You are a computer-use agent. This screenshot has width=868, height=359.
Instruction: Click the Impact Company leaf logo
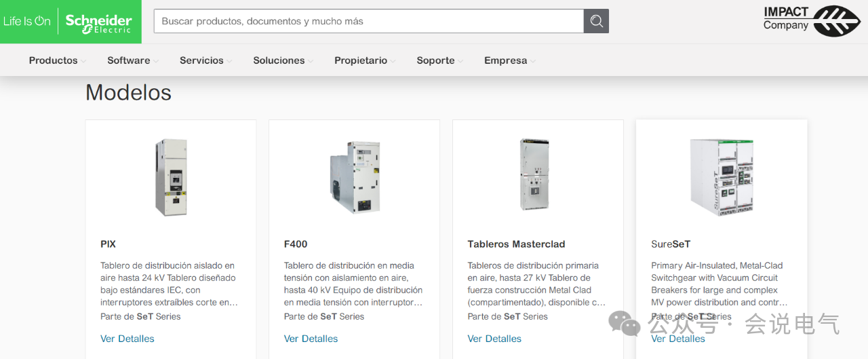pos(837,21)
